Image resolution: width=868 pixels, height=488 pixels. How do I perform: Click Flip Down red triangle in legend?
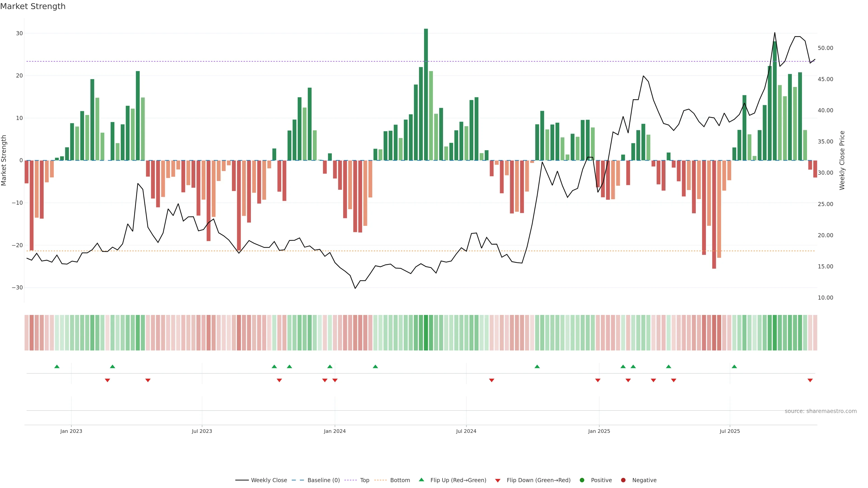(498, 480)
